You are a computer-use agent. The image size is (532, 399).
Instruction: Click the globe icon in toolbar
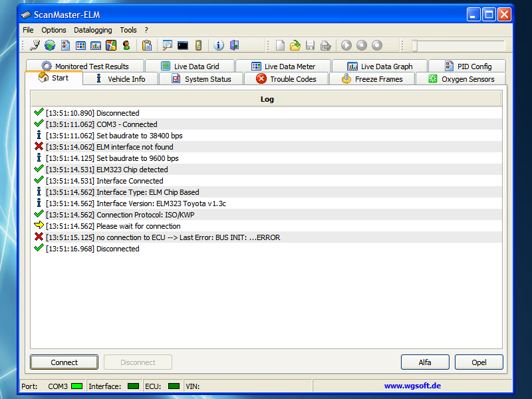tap(50, 45)
